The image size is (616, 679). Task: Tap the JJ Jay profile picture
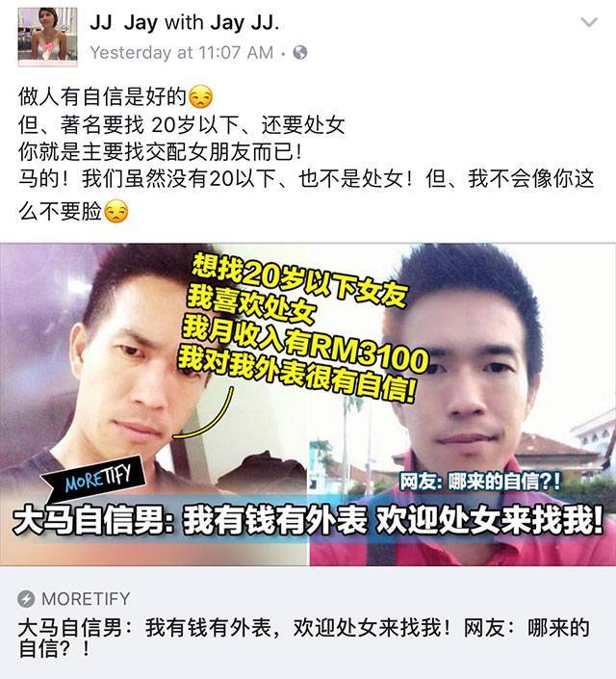tap(47, 37)
